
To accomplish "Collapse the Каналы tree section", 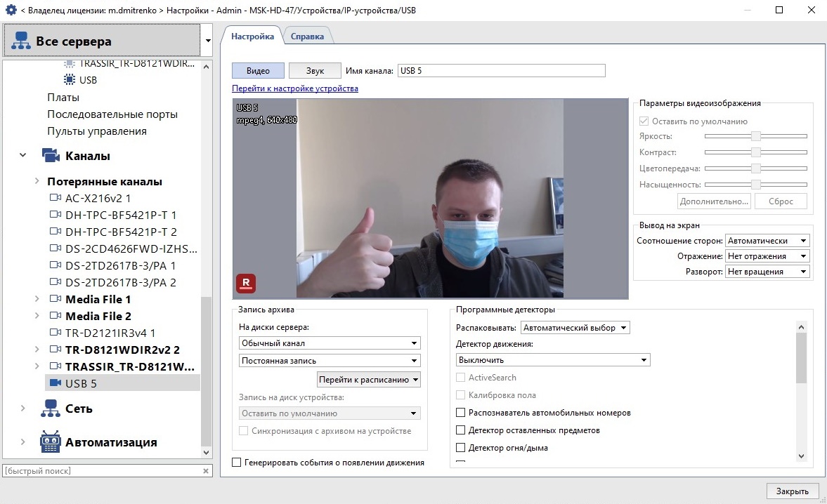I will coord(22,155).
